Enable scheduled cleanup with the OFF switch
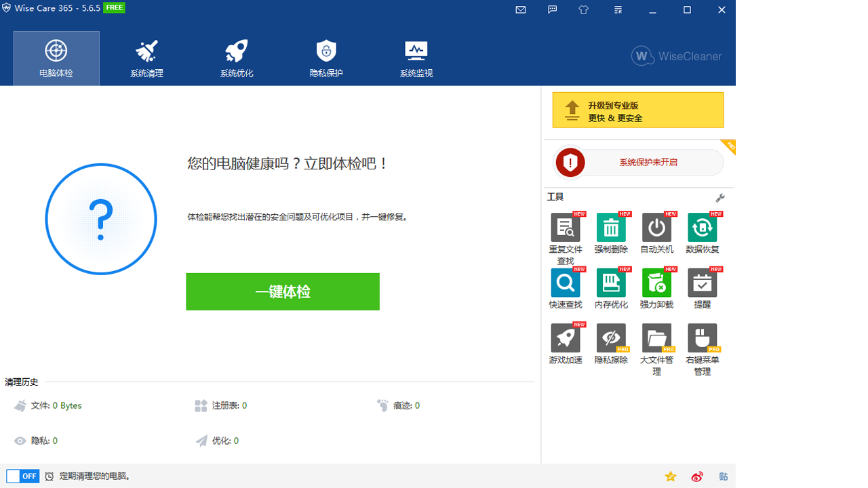 point(22,476)
